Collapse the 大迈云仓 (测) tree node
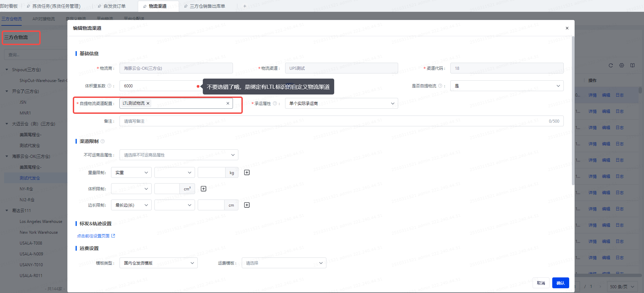Screen dimensions: 644x293 7,124
